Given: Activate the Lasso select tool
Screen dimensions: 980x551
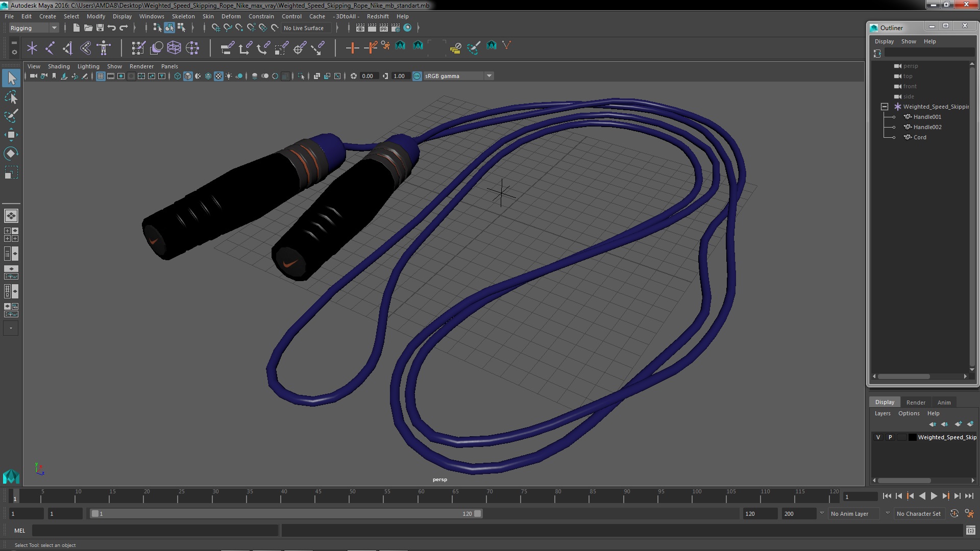Looking at the screenshot, I should click(x=11, y=97).
